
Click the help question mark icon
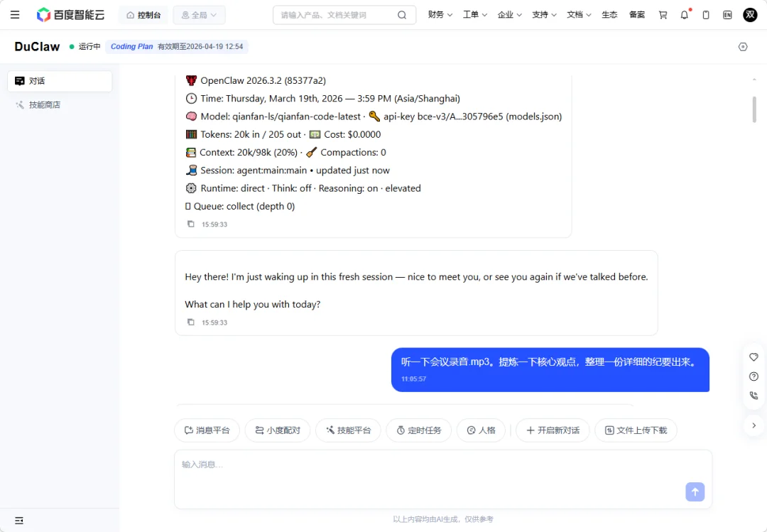pos(754,376)
